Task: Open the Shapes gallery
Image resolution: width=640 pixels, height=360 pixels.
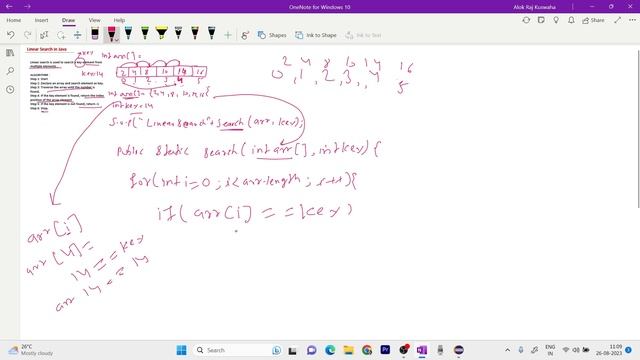Action: [x=272, y=35]
